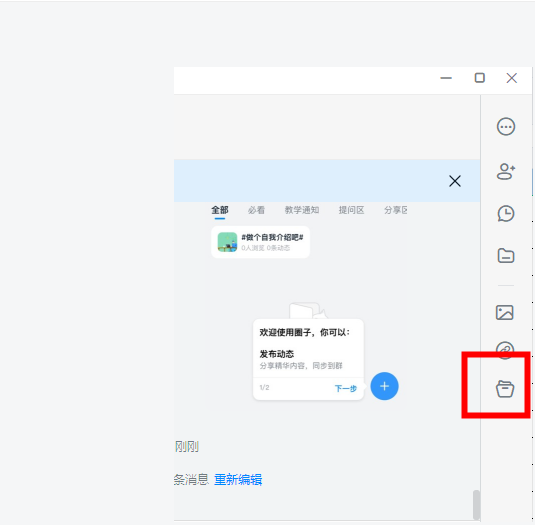The width and height of the screenshot is (535, 525).
Task: Click the 重新编辑 link
Action: (x=238, y=480)
